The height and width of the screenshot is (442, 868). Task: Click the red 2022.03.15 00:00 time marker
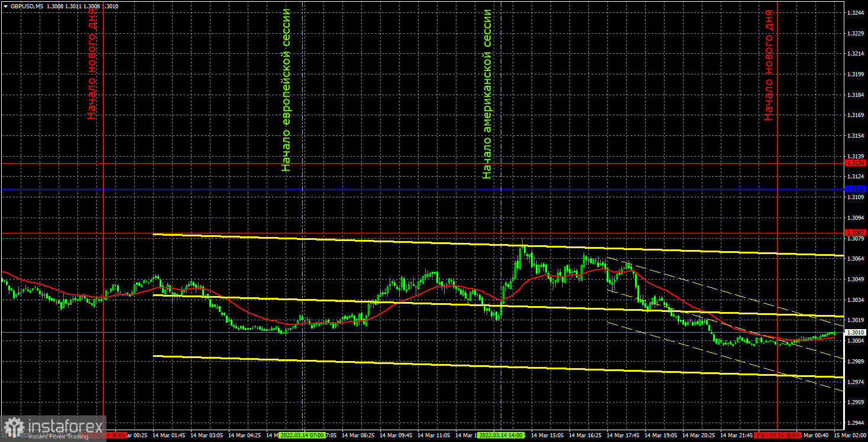coord(778,435)
